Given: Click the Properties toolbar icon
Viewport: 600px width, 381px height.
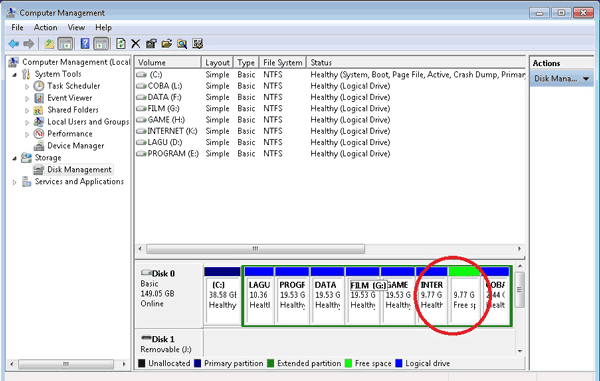Looking at the screenshot, I should 151,44.
